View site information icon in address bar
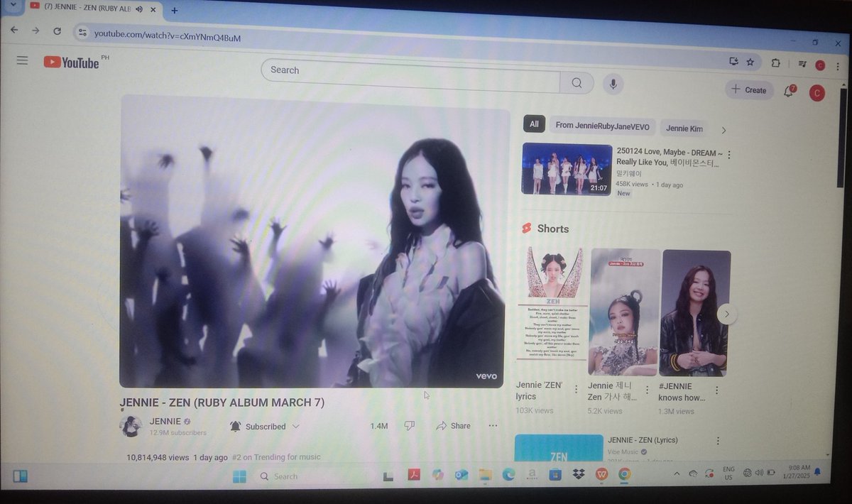This screenshot has width=852, height=504. [82, 33]
